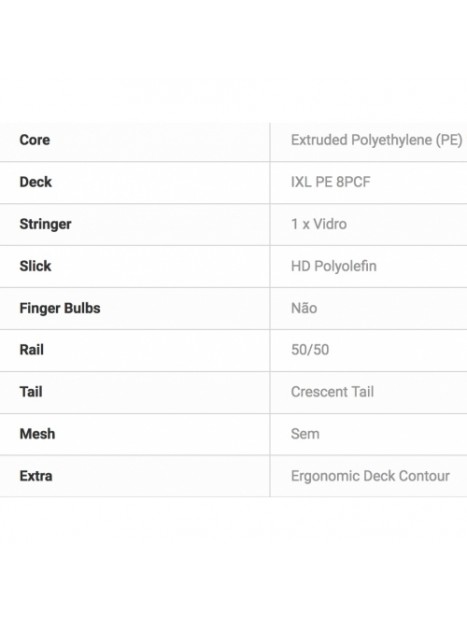Select the HD Polyolefin value
Viewport: 467px width, 622px height.
pos(334,267)
